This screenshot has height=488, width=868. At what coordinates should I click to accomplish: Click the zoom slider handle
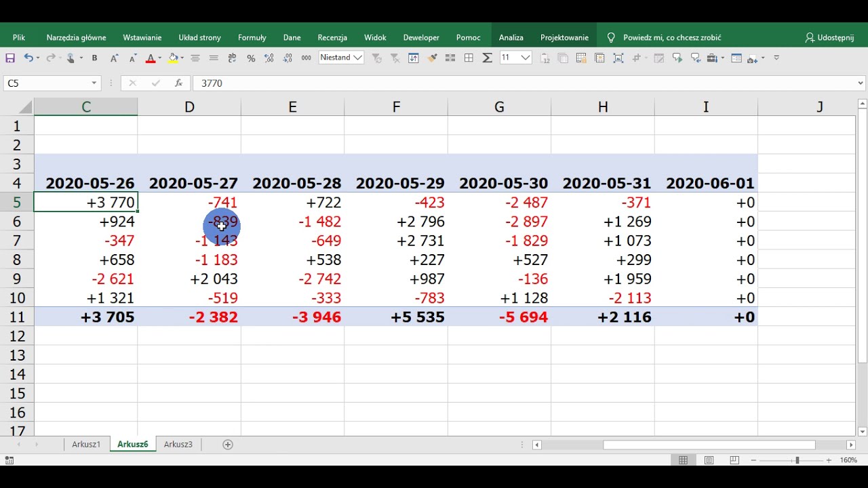pyautogui.click(x=797, y=460)
